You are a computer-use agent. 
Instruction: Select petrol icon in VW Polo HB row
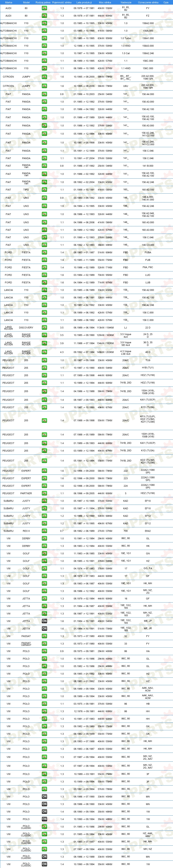click(44, 704)
